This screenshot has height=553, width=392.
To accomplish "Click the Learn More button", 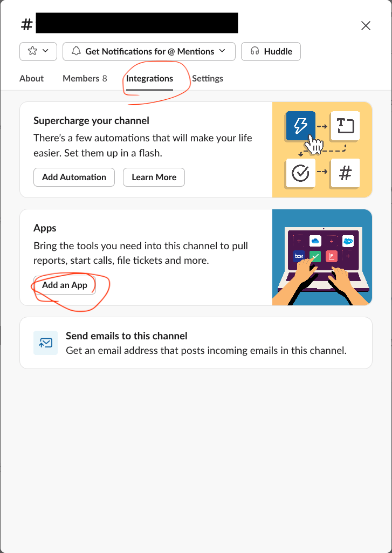I will click(154, 177).
